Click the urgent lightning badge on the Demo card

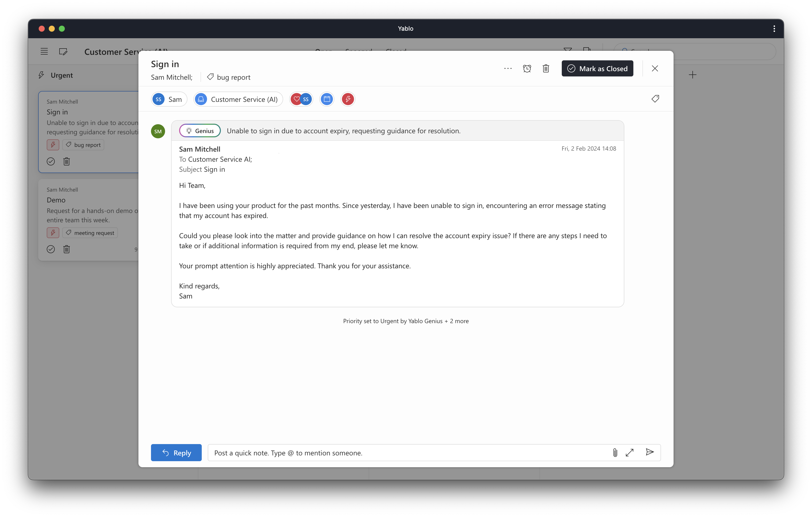[53, 233]
